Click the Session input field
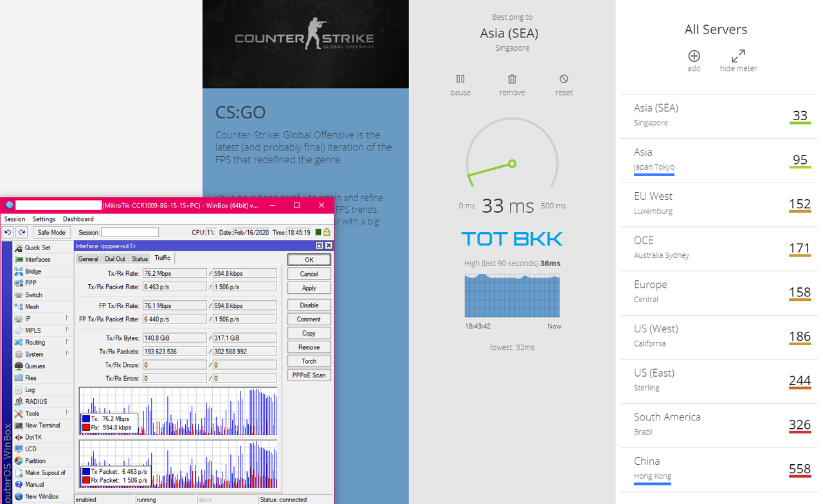Image resolution: width=823 pixels, height=504 pixels. (130, 232)
